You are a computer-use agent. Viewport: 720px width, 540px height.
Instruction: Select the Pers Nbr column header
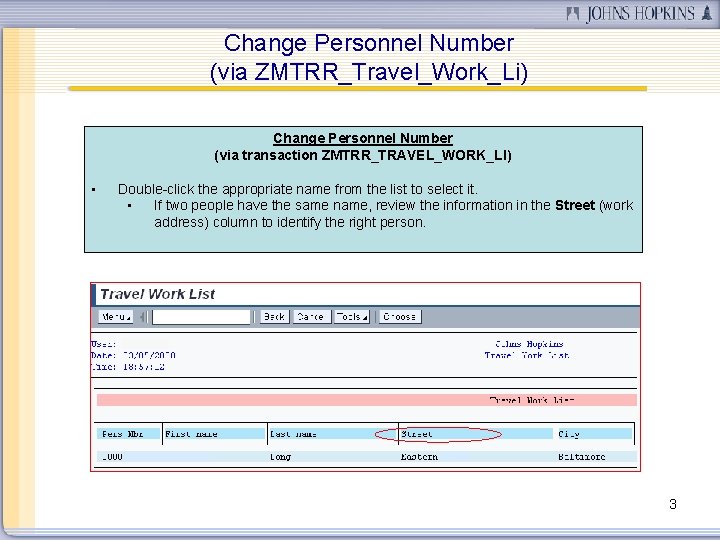(129, 434)
